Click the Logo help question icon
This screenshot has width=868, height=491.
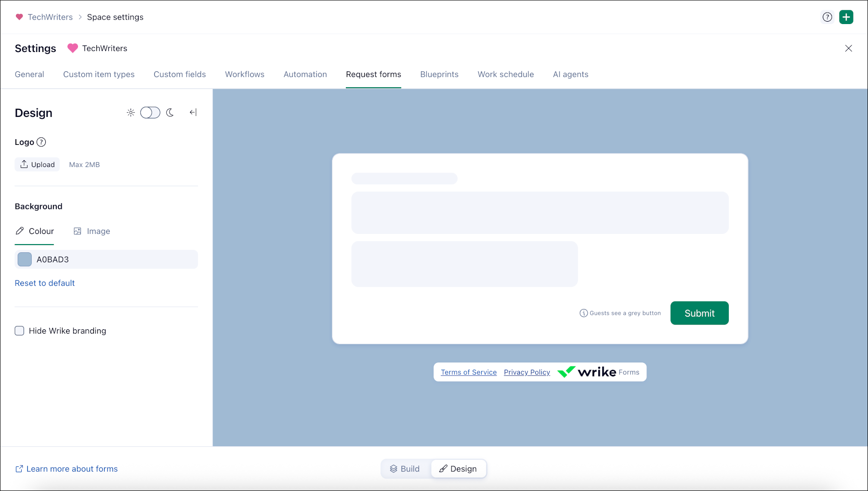41,142
